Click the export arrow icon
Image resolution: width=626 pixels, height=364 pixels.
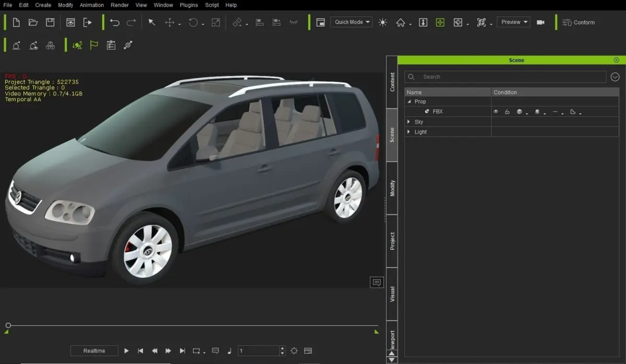coord(87,22)
